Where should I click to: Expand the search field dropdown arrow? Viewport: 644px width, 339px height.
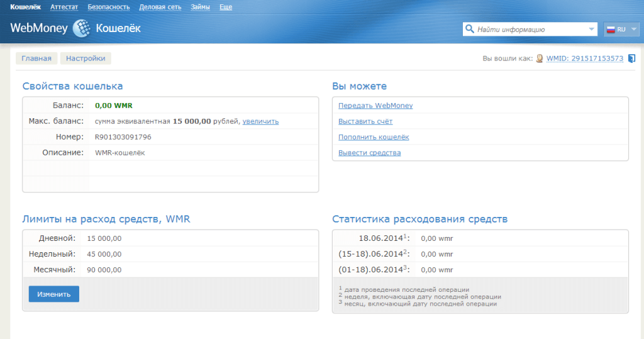(x=591, y=29)
